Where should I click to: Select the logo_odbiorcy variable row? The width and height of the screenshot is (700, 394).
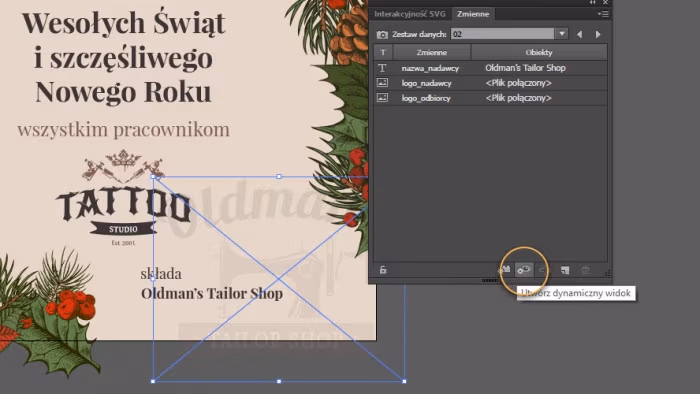click(490, 98)
